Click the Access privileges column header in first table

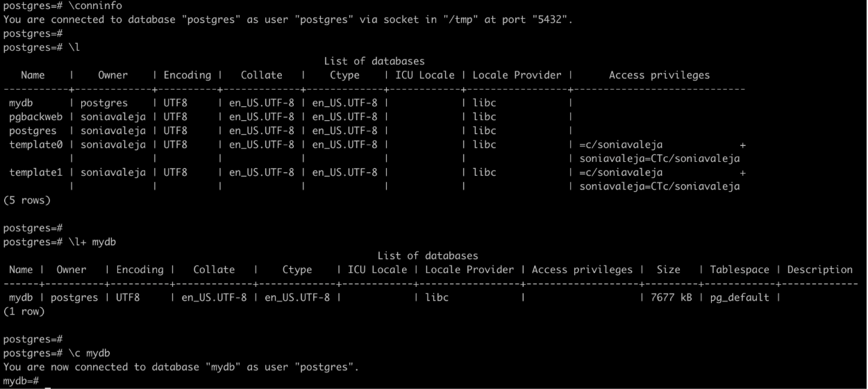659,75
